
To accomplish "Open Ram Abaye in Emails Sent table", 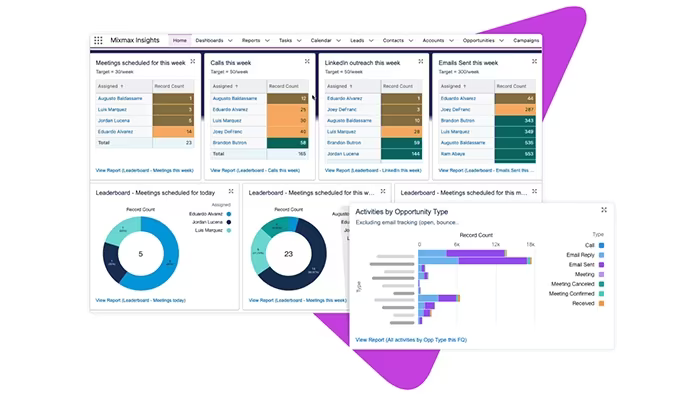I will point(453,154).
